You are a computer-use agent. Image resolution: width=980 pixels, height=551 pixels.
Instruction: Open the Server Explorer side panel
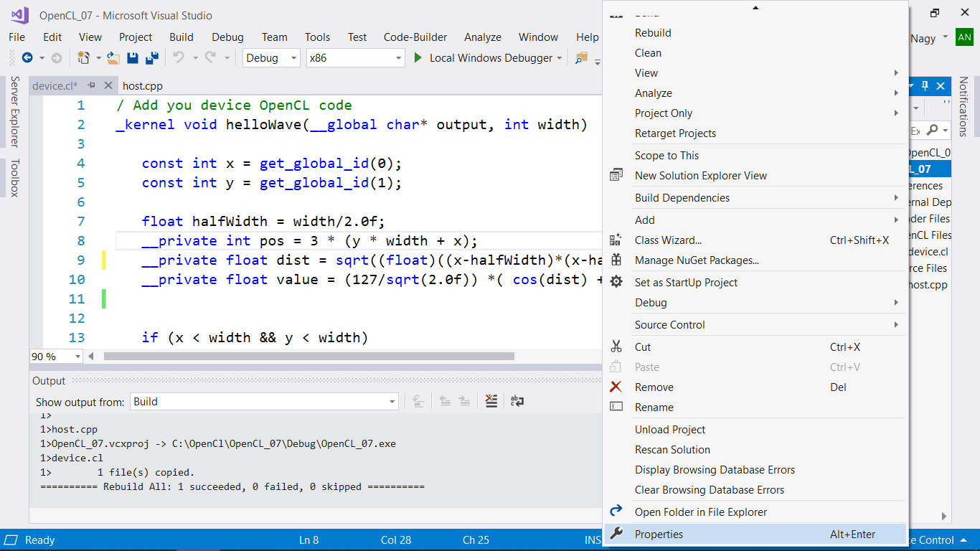point(14,111)
